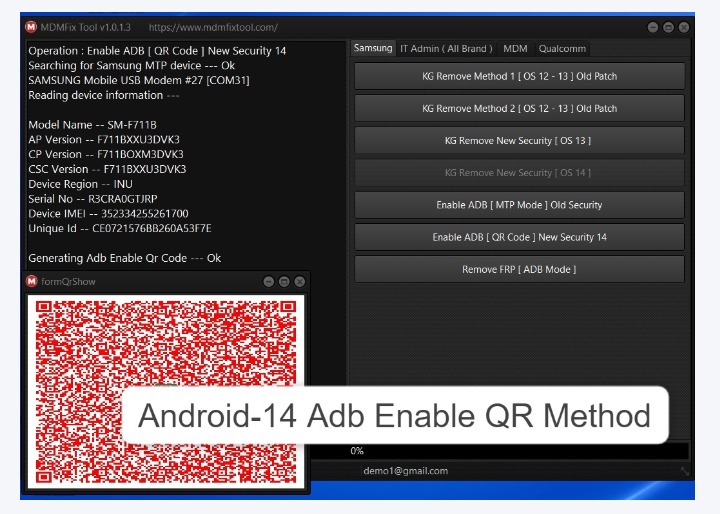
Task: Click log line 'Operation : Enable ADB [ QR Code ]'
Action: coord(157,51)
